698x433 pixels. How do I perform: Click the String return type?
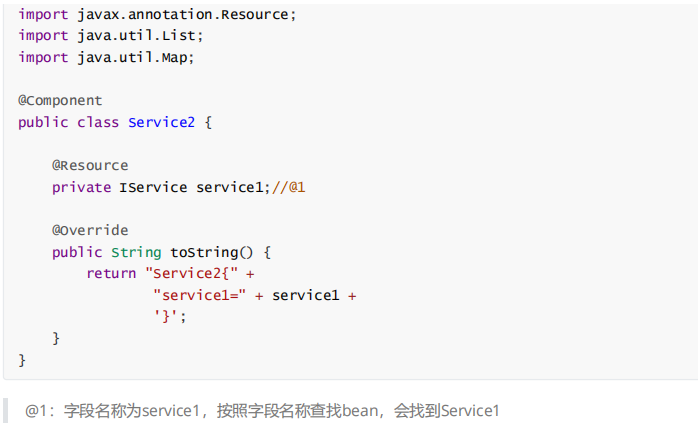(x=136, y=252)
